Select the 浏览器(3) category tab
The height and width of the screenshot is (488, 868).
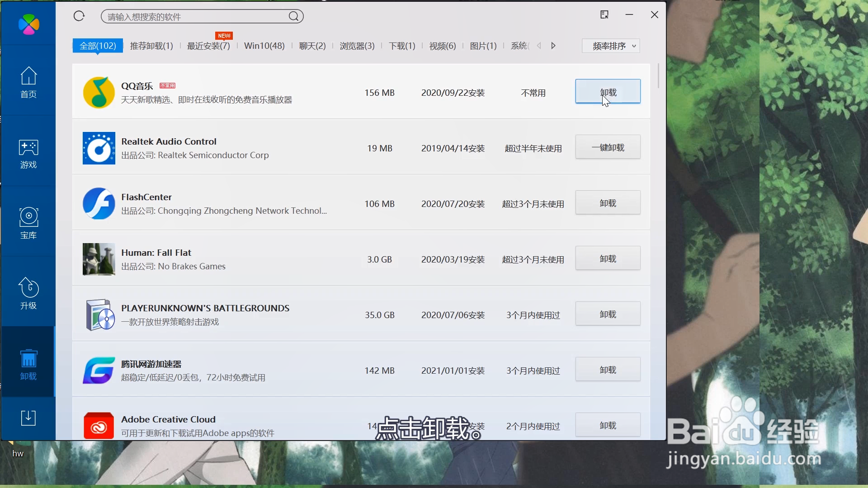[357, 46]
